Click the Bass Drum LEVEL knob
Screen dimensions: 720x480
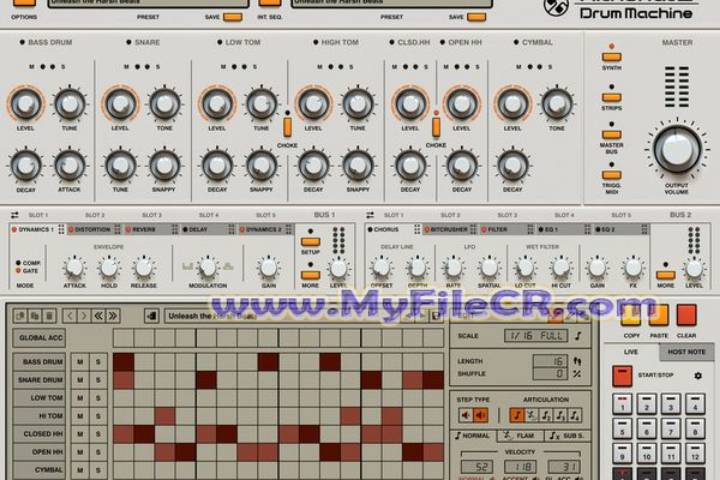[x=26, y=104]
